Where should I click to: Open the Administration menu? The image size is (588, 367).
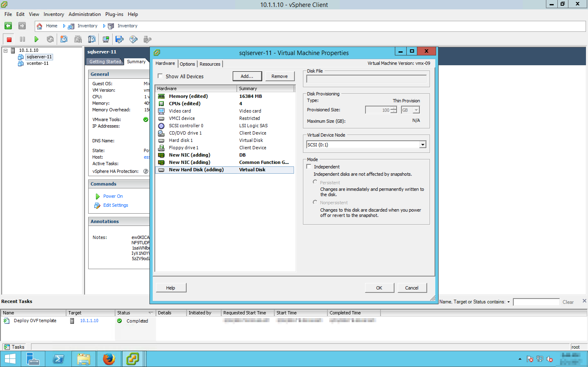pyautogui.click(x=85, y=14)
